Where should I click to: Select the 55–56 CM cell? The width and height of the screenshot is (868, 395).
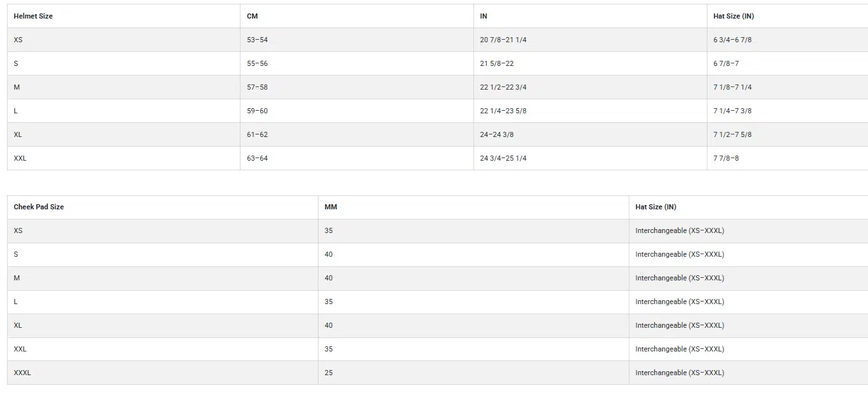point(257,63)
